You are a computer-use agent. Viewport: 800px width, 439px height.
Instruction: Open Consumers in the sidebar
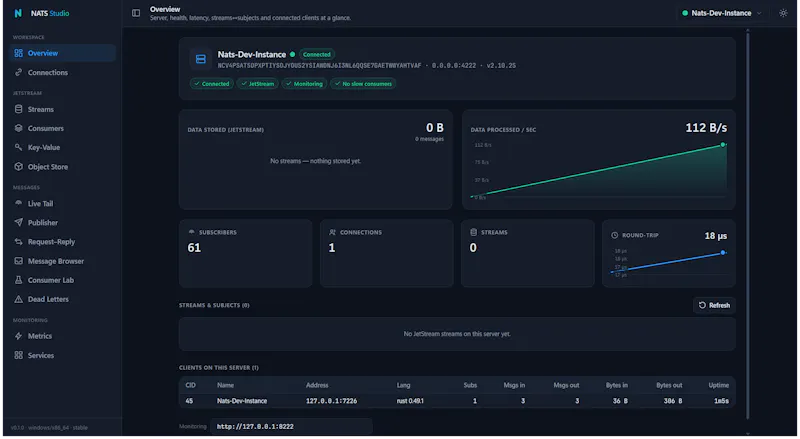pos(62,128)
